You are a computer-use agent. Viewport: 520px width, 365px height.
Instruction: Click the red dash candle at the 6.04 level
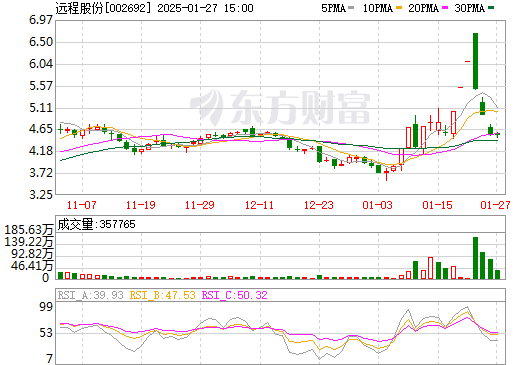(467, 61)
